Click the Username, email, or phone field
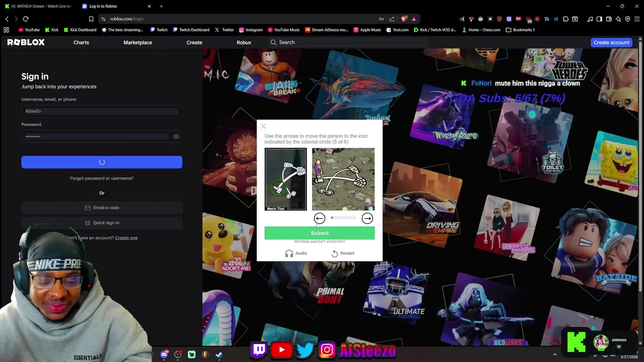 click(102, 111)
